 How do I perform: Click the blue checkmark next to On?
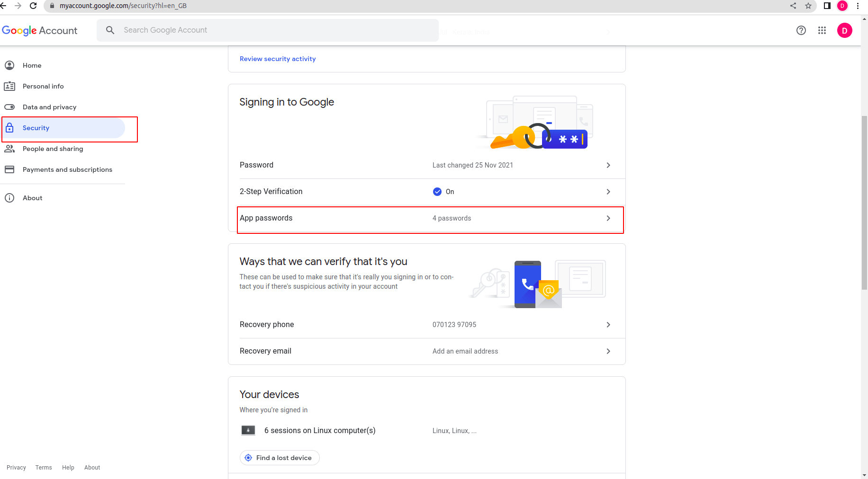pos(437,192)
